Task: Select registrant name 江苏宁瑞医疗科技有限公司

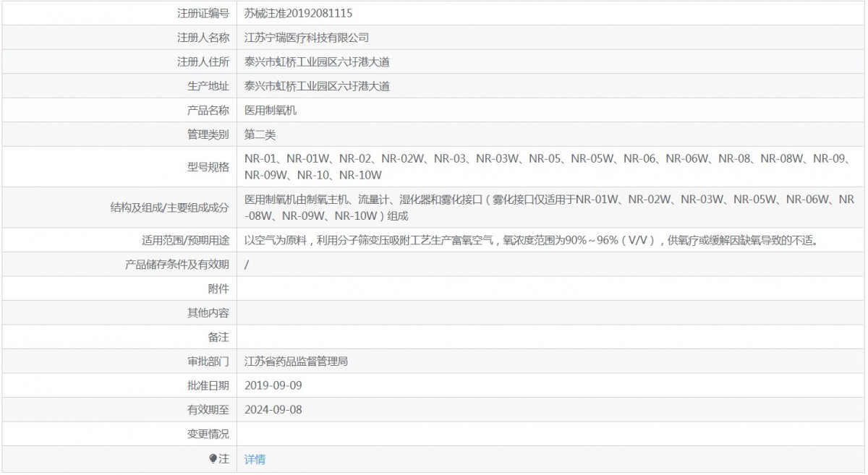Action: point(307,38)
